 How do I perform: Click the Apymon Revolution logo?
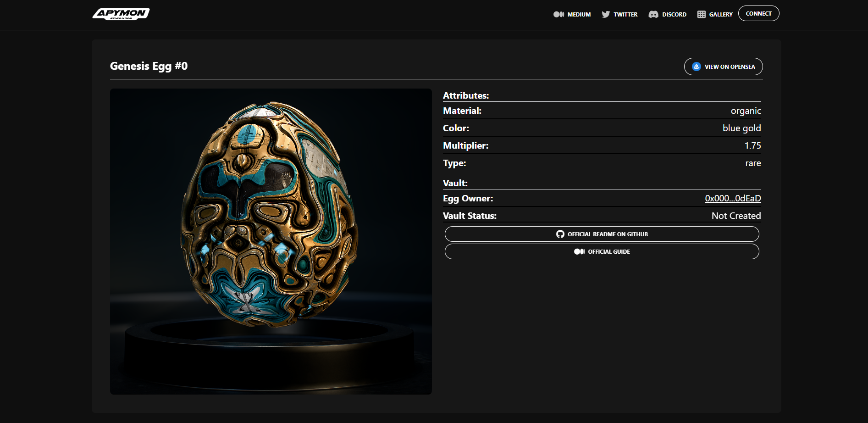(122, 14)
